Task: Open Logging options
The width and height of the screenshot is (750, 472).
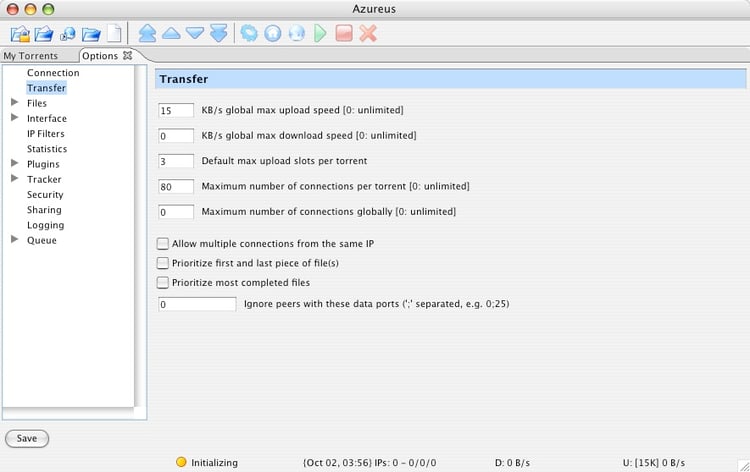Action: point(45,225)
